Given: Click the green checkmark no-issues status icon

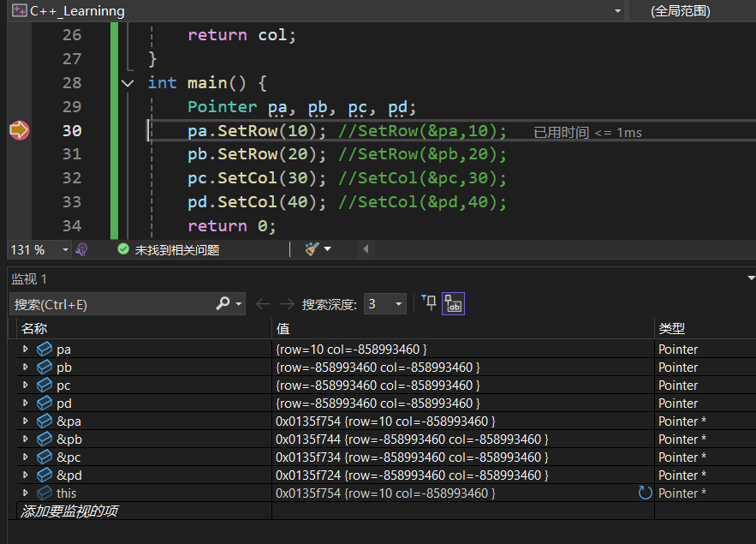Looking at the screenshot, I should (x=123, y=249).
